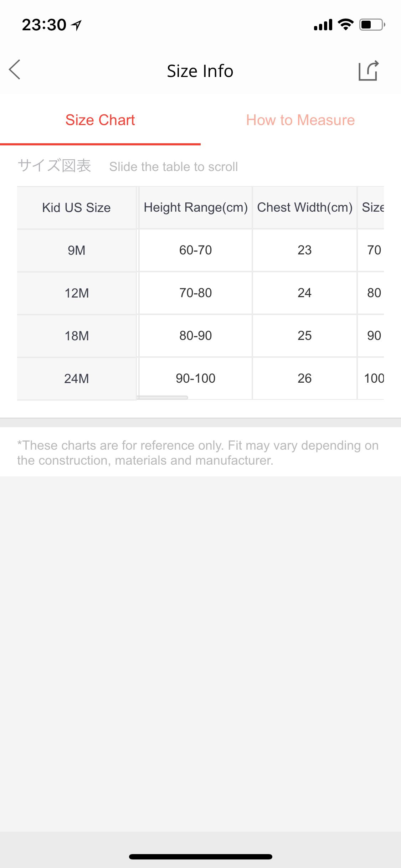Tap the location arrow status icon
This screenshot has height=868, width=401.
(76, 25)
